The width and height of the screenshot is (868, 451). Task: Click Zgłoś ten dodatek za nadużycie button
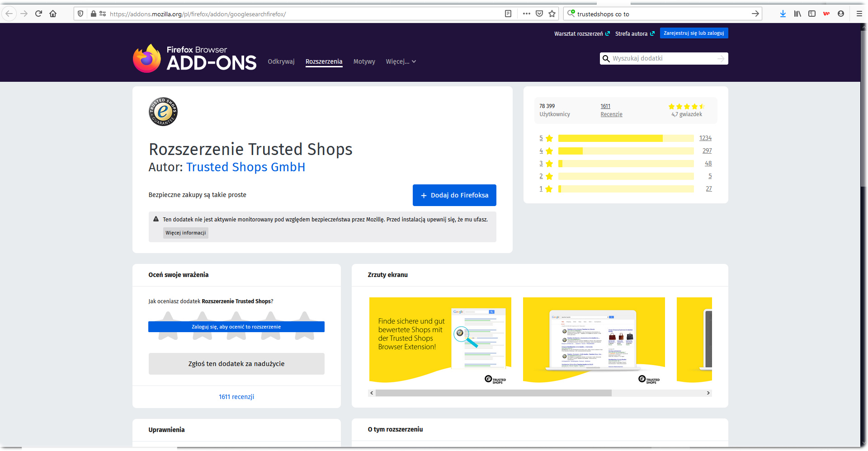pos(236,364)
